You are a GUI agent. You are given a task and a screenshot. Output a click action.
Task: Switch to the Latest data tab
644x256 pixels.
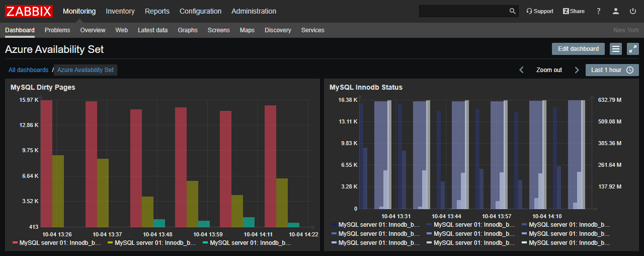point(153,30)
